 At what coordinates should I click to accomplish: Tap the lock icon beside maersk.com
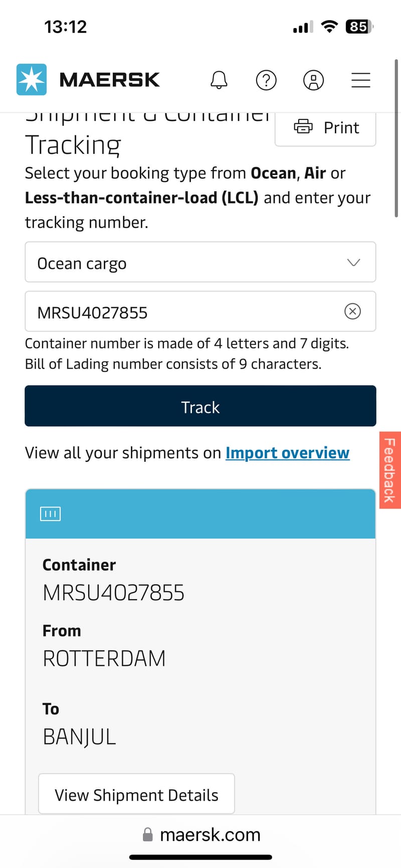coord(148,834)
